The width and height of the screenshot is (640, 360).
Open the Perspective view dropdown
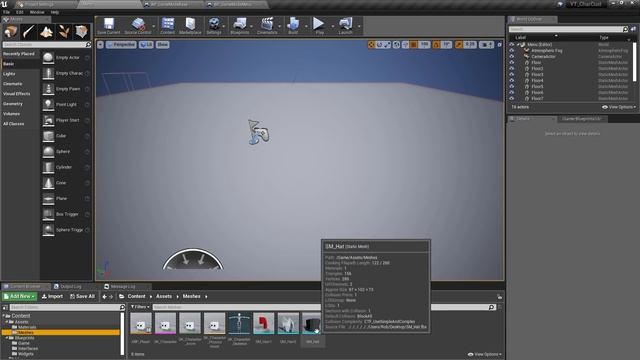coord(121,44)
